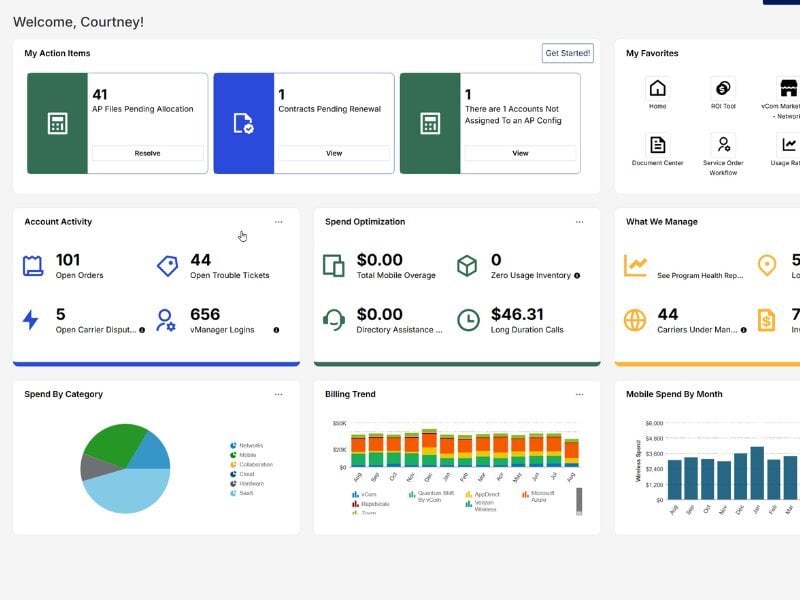The height and width of the screenshot is (600, 800).
Task: Click the Get Started! button
Action: (566, 53)
